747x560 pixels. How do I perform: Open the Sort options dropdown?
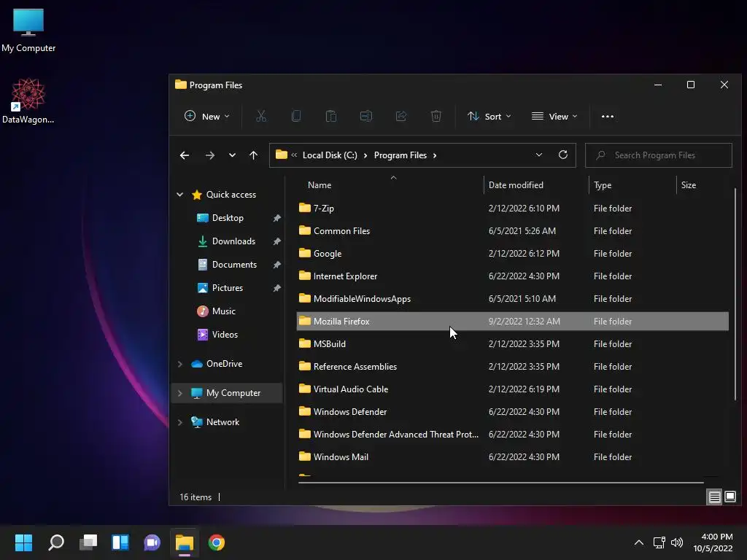[x=489, y=116]
